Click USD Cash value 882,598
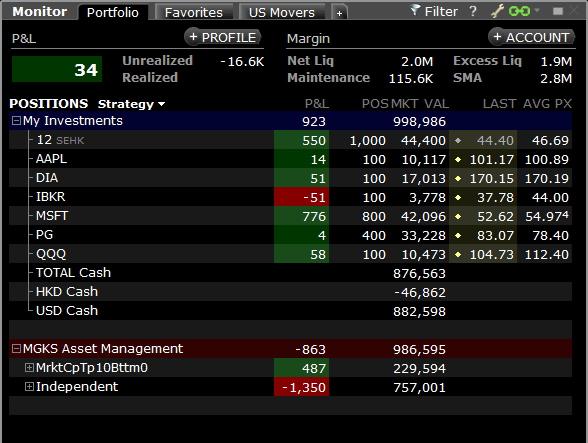Viewport: 588px width, 443px height. [x=419, y=312]
